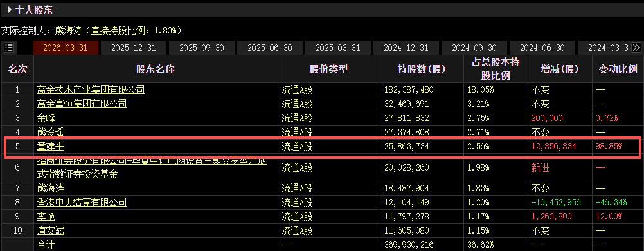Viewport: 644px width, 251px height.
Task: Click the holding value 32,469,691
Action: (x=407, y=104)
